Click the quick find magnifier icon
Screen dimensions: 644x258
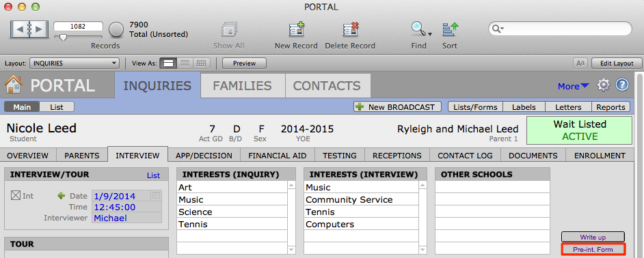click(x=497, y=29)
